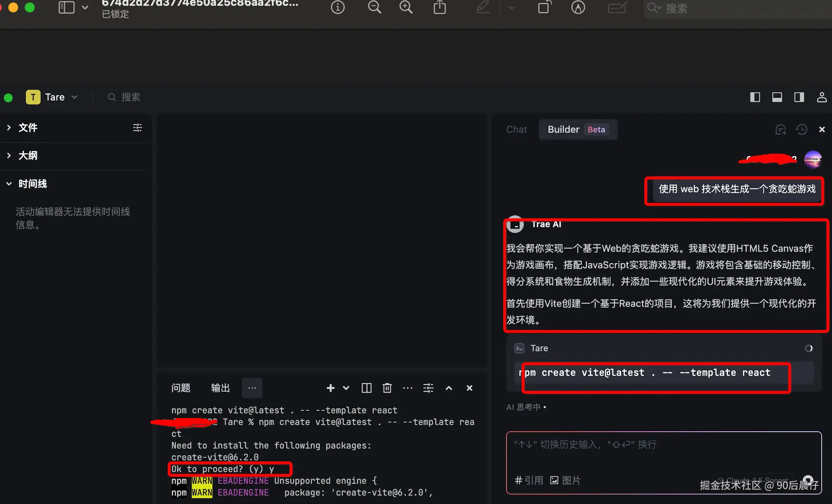Click the split terminal icon
The width and height of the screenshot is (832, 504).
click(366, 388)
